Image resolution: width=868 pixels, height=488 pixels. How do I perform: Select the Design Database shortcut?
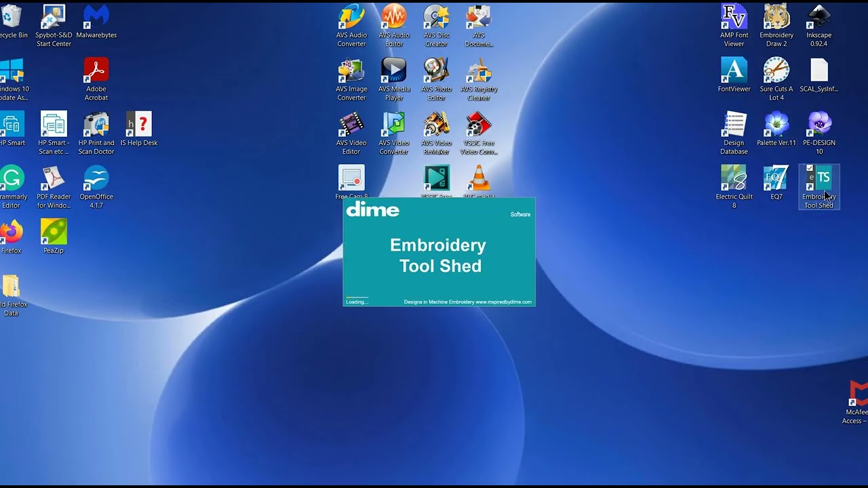(734, 133)
